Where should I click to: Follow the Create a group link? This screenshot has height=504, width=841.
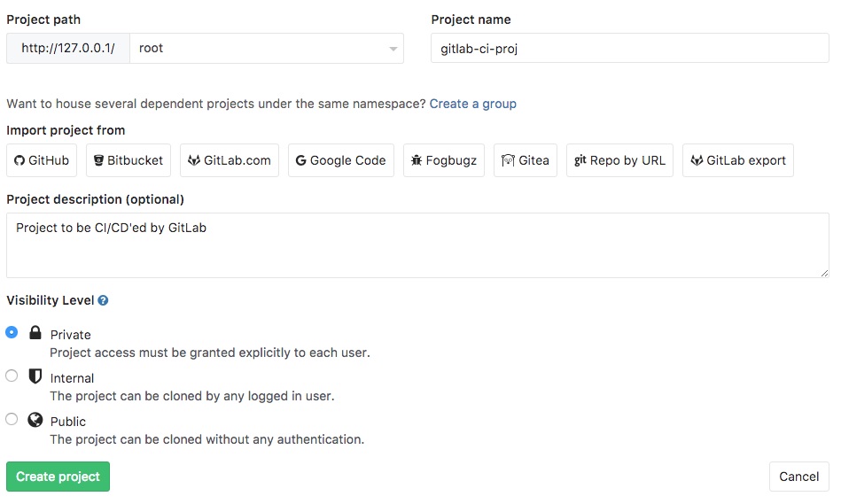[x=472, y=104]
